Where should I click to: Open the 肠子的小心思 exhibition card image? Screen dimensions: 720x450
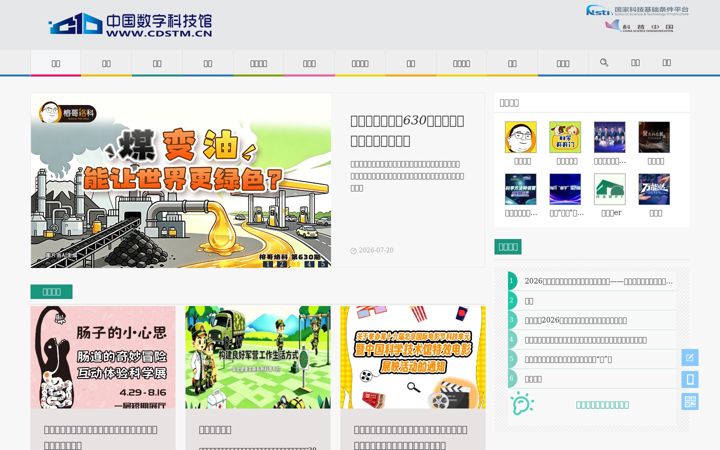(x=103, y=357)
